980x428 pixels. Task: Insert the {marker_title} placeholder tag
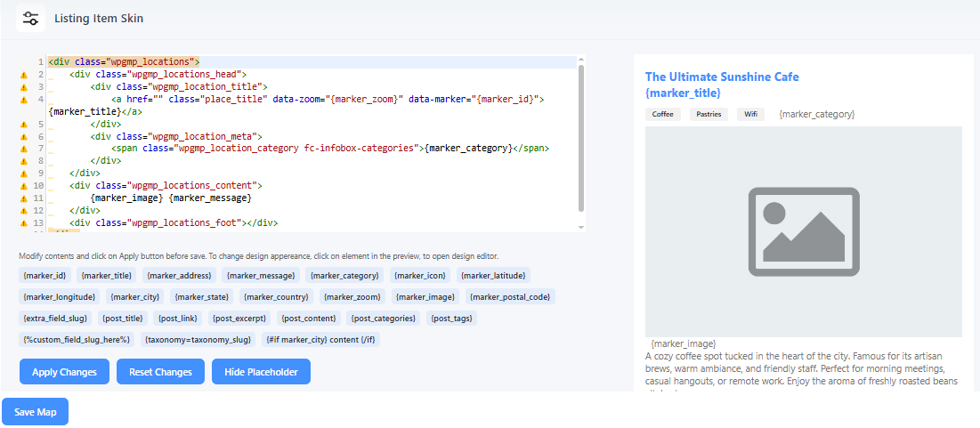point(107,276)
